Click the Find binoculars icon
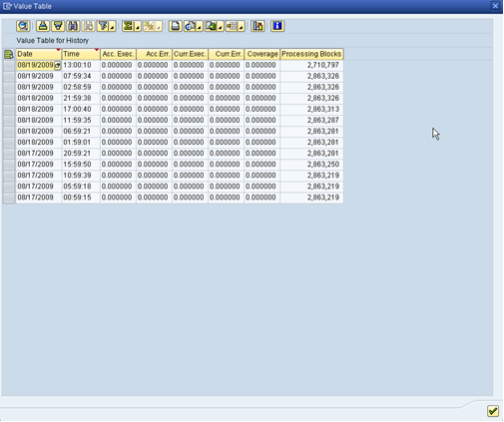The height and width of the screenshot is (422, 504). (x=73, y=26)
